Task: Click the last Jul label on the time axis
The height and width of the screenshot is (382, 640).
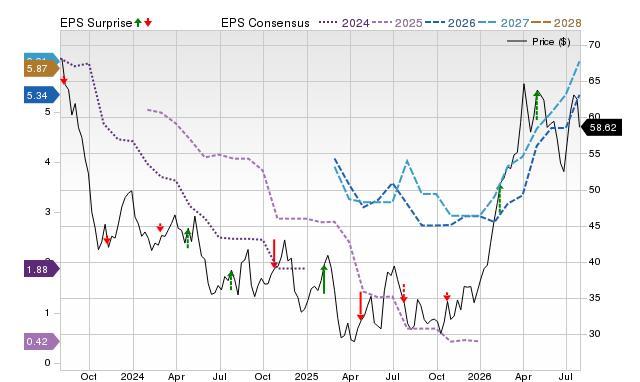Action: [x=566, y=376]
